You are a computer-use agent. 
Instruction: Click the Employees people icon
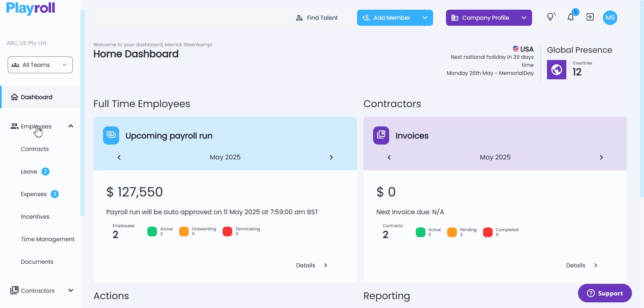pos(14,126)
